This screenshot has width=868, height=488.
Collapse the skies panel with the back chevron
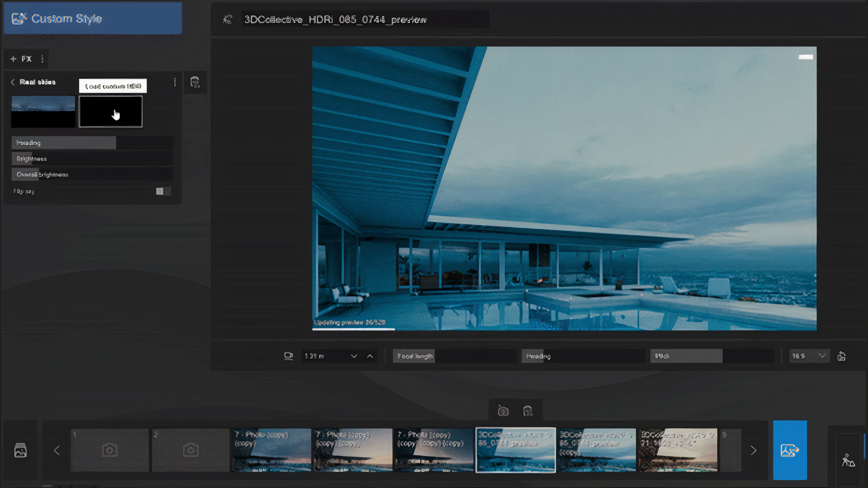tap(12, 82)
